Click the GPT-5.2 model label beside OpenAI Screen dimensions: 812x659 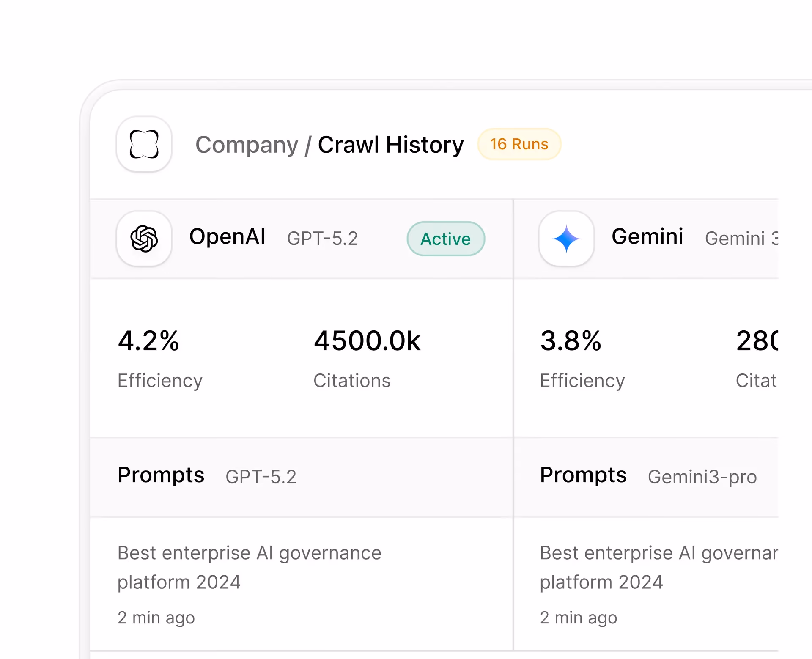(323, 239)
